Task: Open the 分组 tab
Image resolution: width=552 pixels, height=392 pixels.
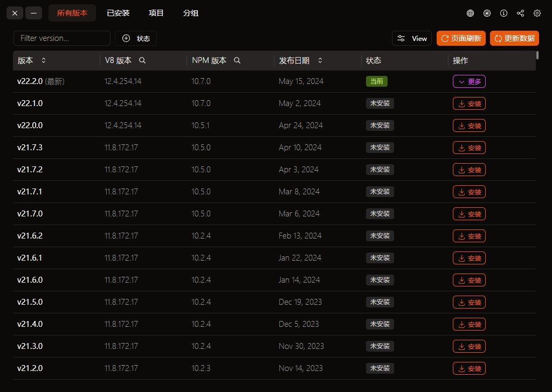Action: tap(190, 13)
